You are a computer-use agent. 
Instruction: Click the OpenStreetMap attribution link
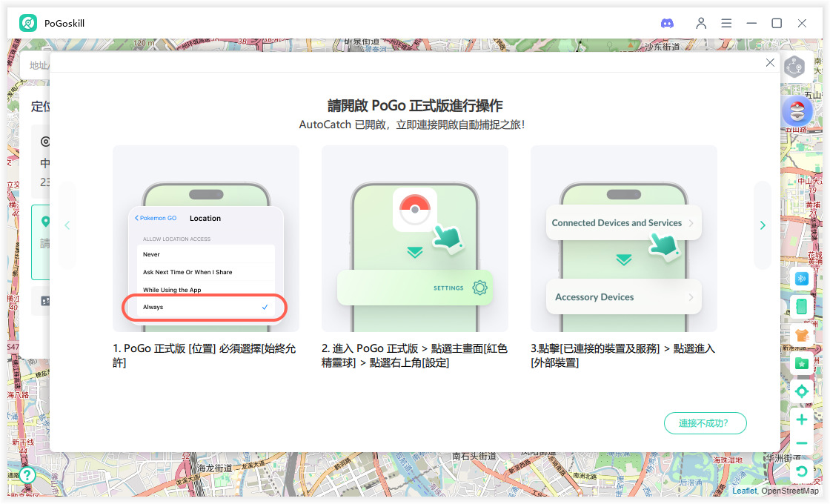point(790,491)
